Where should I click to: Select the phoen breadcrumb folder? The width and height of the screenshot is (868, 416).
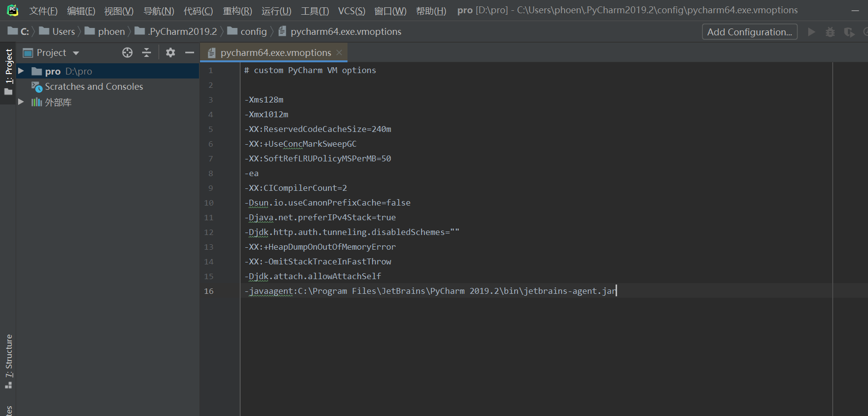click(105, 31)
